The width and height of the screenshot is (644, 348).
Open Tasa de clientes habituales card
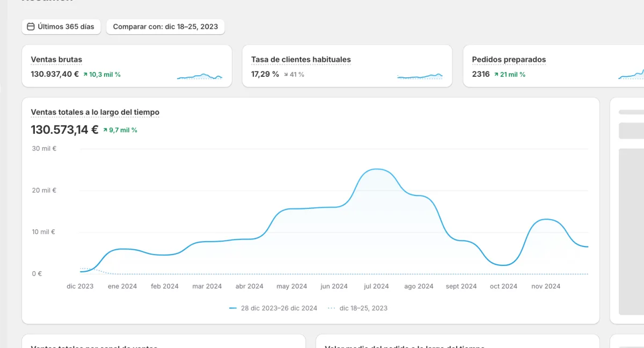click(347, 66)
